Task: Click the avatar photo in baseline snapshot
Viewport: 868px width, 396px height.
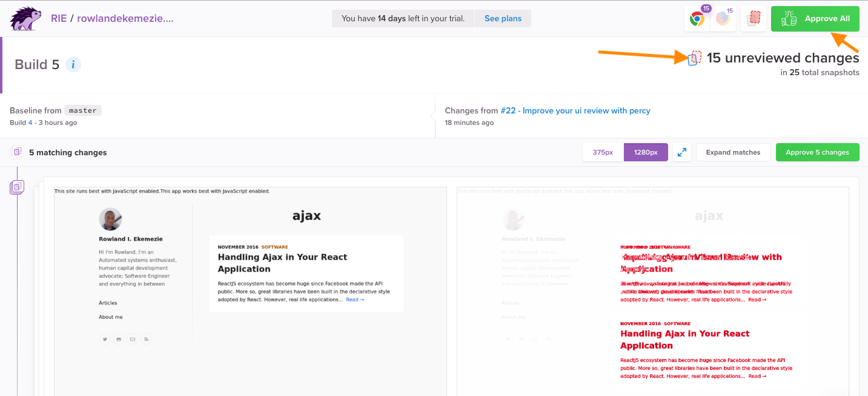Action: tap(110, 219)
